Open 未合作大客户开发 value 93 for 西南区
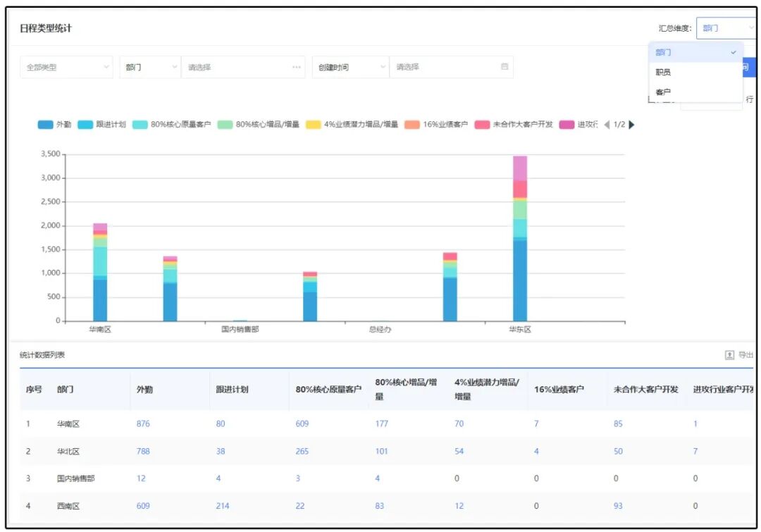This screenshot has height=532, width=761. point(618,506)
